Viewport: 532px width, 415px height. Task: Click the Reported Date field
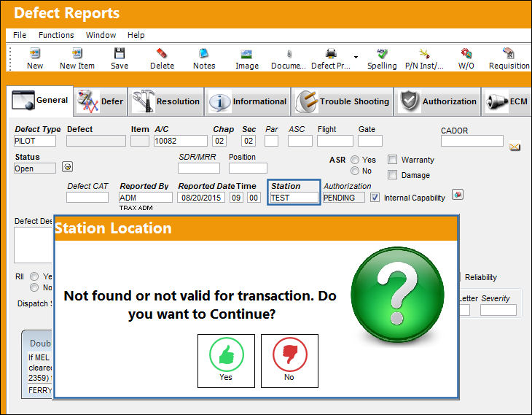click(201, 198)
